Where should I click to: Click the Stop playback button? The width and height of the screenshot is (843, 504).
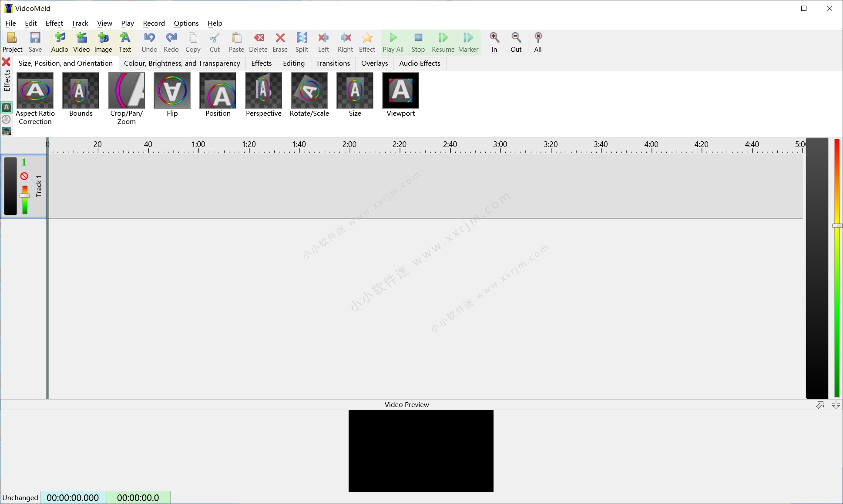click(417, 42)
